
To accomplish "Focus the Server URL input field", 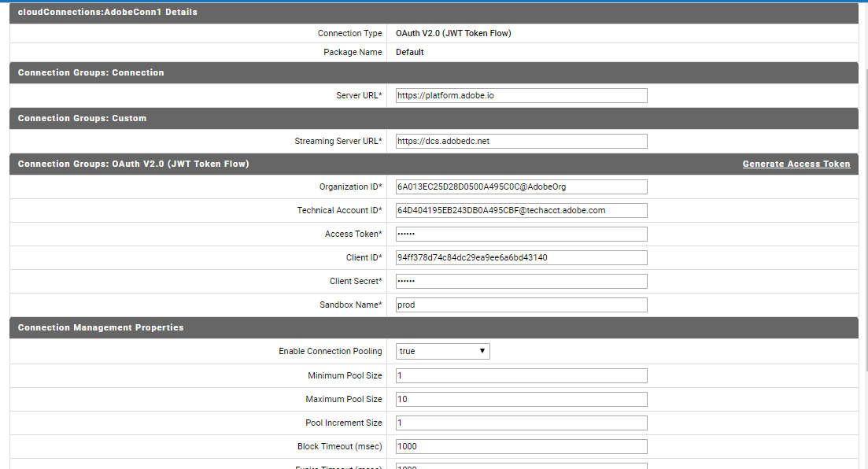I will coord(522,95).
